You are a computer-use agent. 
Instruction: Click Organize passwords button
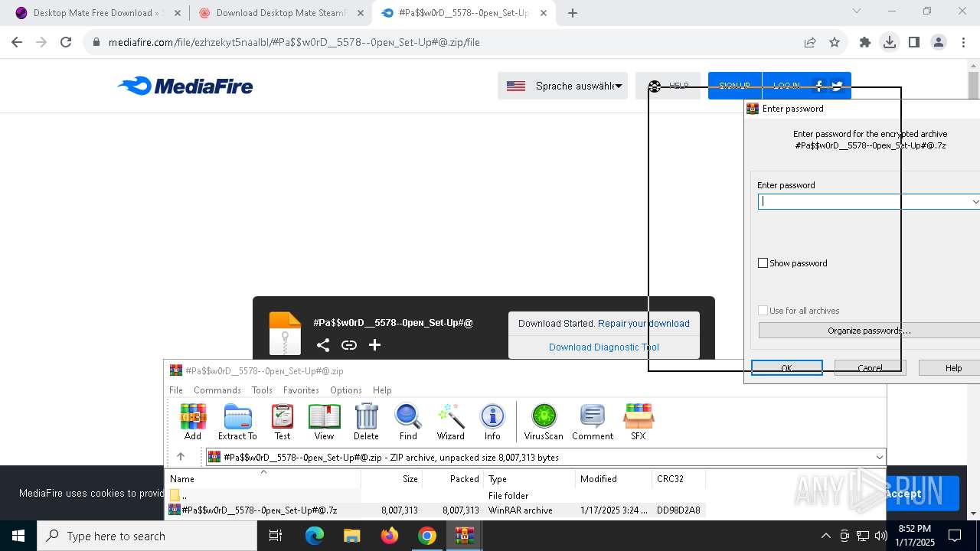pyautogui.click(x=869, y=331)
